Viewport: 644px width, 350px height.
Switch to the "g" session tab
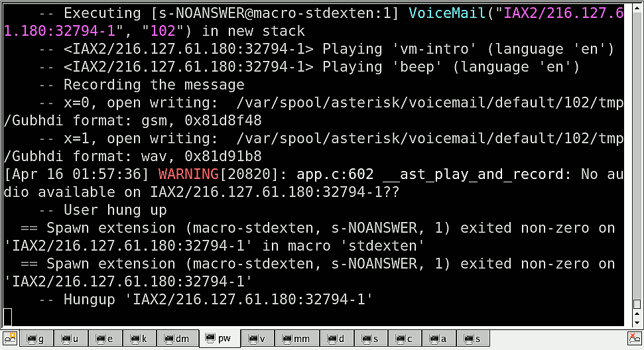(36, 339)
